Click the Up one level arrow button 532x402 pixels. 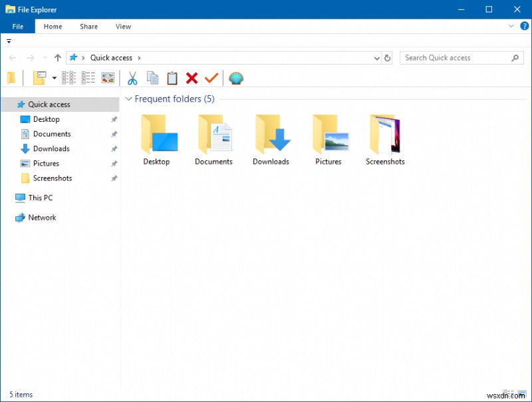[x=59, y=58]
